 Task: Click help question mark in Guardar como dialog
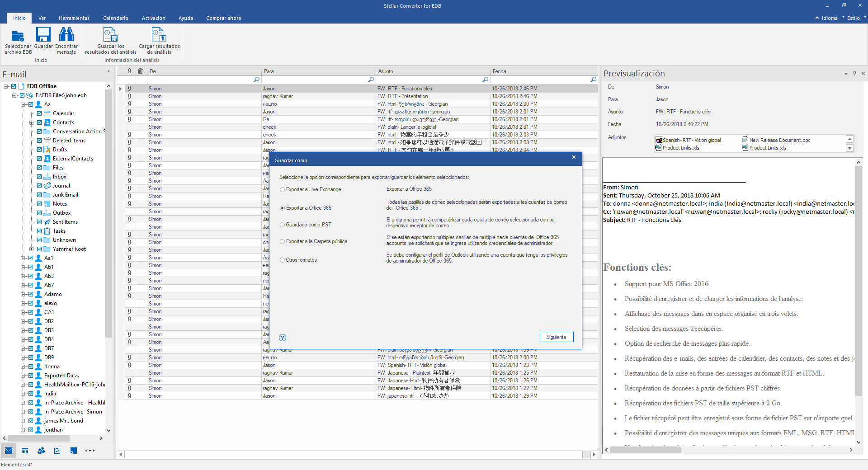pyautogui.click(x=283, y=338)
